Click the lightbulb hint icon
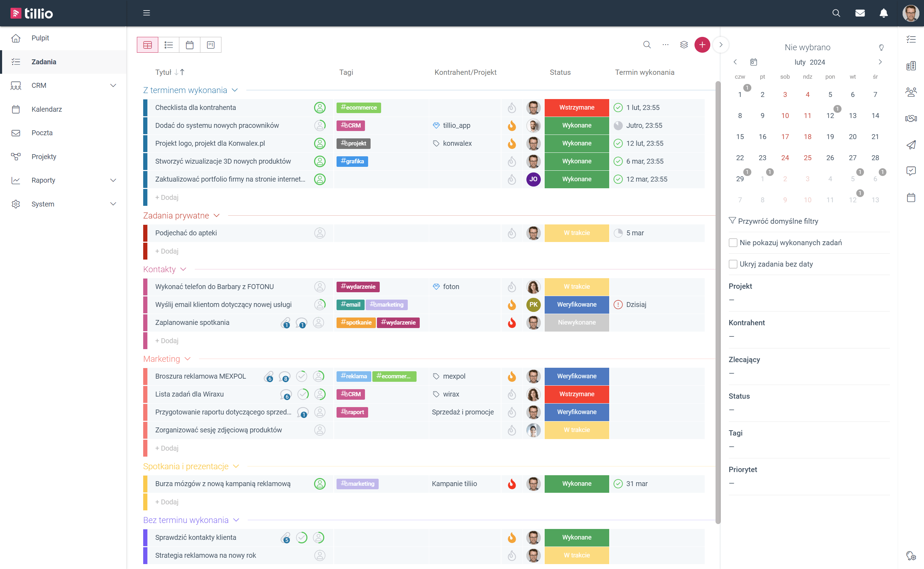The width and height of the screenshot is (924, 569). point(881,47)
